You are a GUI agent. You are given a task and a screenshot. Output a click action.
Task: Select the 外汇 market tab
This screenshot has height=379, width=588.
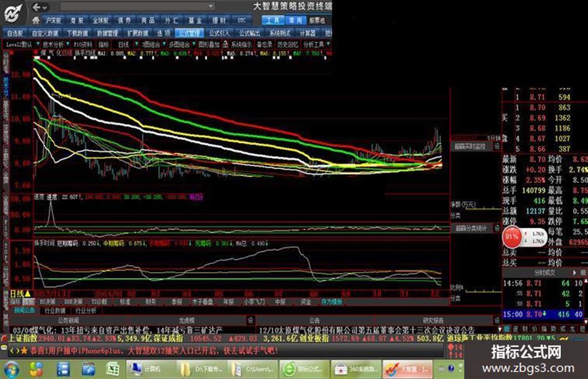(171, 21)
